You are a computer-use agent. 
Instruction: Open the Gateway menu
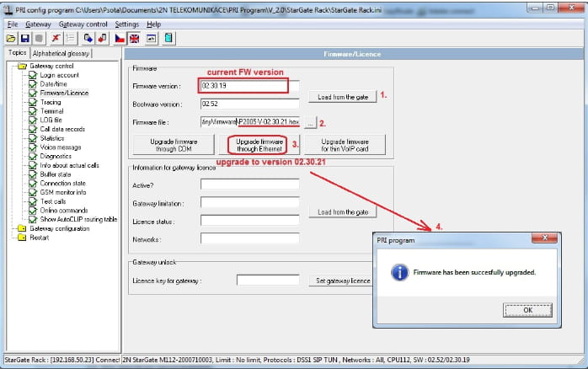click(38, 24)
